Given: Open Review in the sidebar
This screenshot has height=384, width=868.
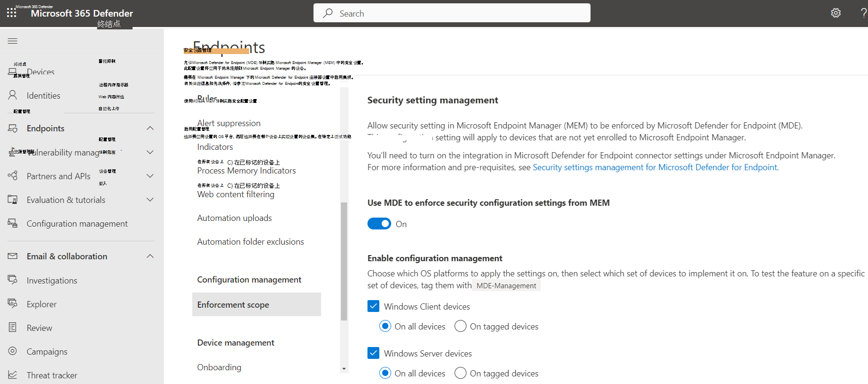Looking at the screenshot, I should point(39,328).
